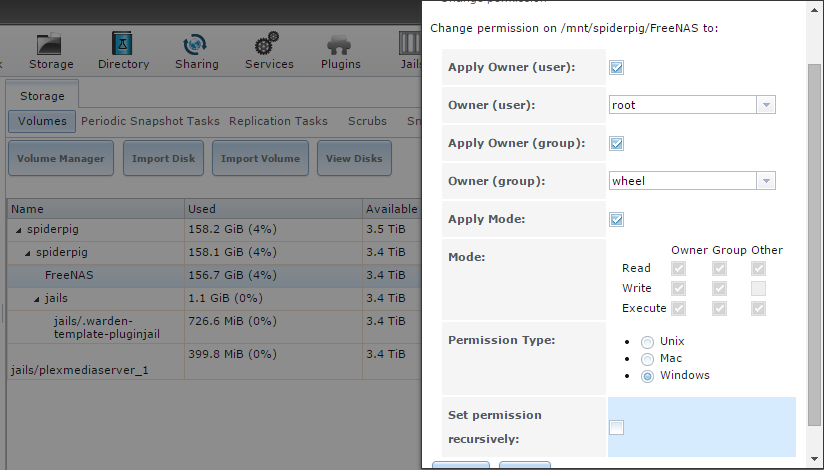Open the Plugins puzzle icon
Image resolution: width=824 pixels, height=470 pixels.
click(340, 46)
